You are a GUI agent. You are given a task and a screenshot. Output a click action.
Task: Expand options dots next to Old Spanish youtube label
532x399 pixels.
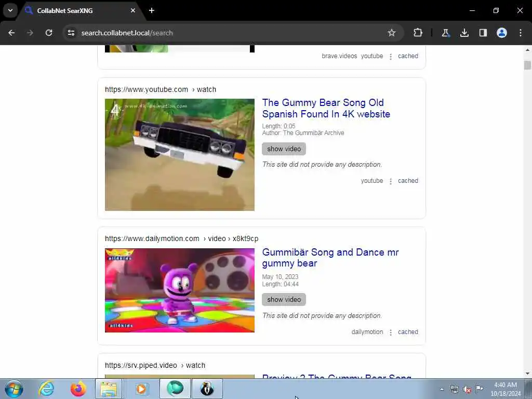point(391,181)
